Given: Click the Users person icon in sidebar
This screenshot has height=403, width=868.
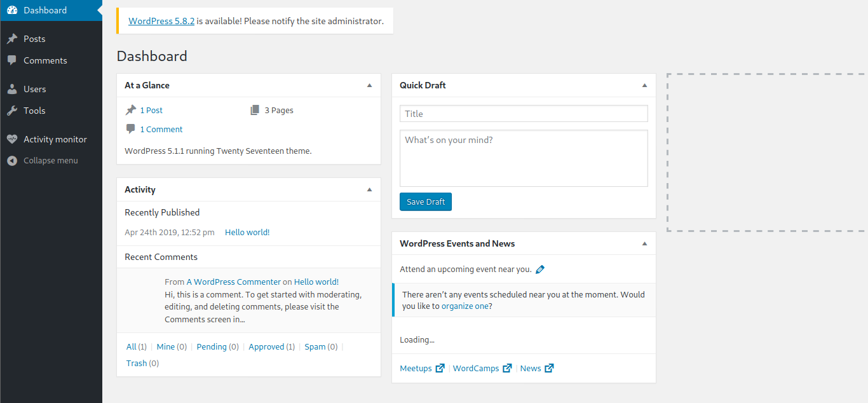Looking at the screenshot, I should [x=12, y=89].
